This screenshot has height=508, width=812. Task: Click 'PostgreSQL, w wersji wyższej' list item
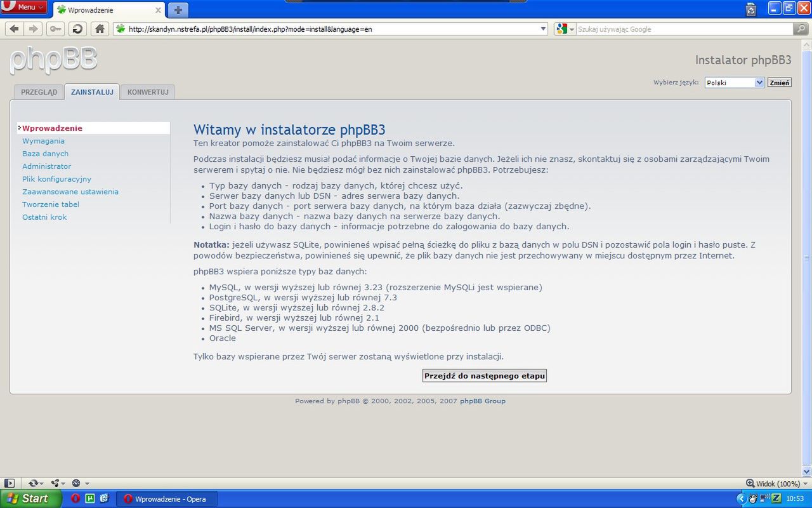(x=303, y=298)
